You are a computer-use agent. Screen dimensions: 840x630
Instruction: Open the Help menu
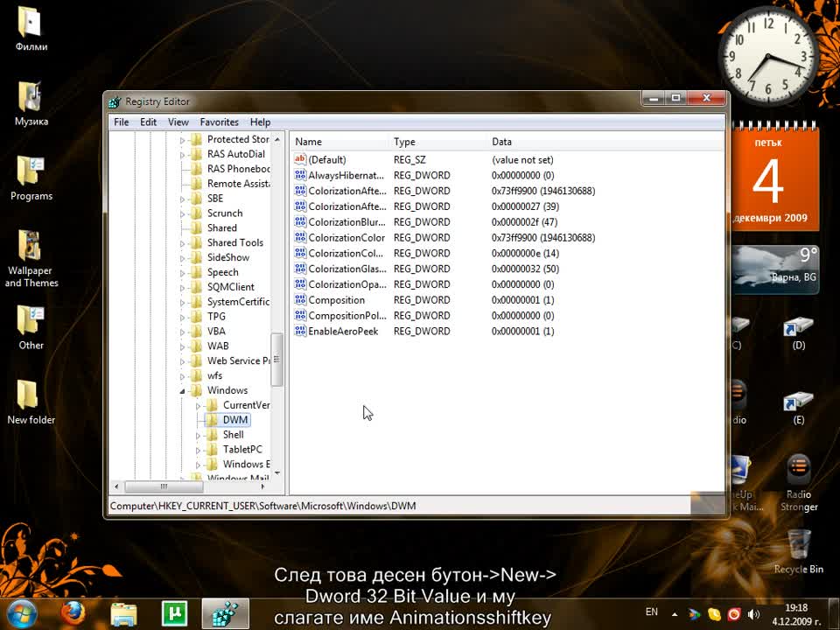(261, 122)
